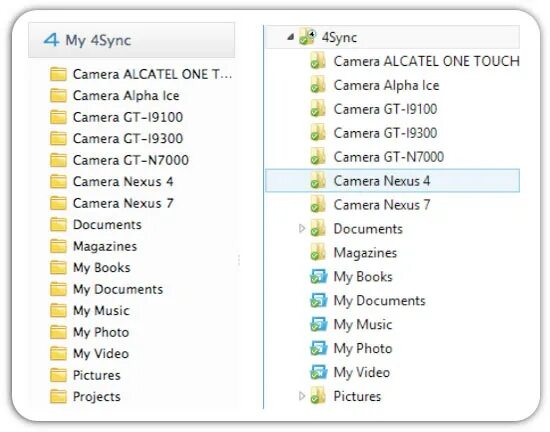Click My Books library icon in tree
The height and width of the screenshot is (432, 550).
click(x=318, y=277)
